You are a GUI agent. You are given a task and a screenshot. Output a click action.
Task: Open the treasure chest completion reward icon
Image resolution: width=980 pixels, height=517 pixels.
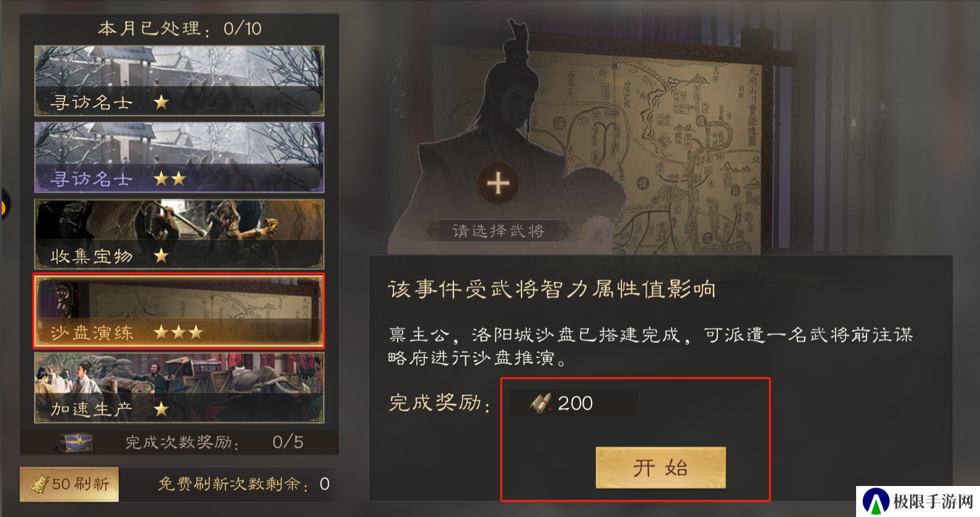[x=76, y=443]
